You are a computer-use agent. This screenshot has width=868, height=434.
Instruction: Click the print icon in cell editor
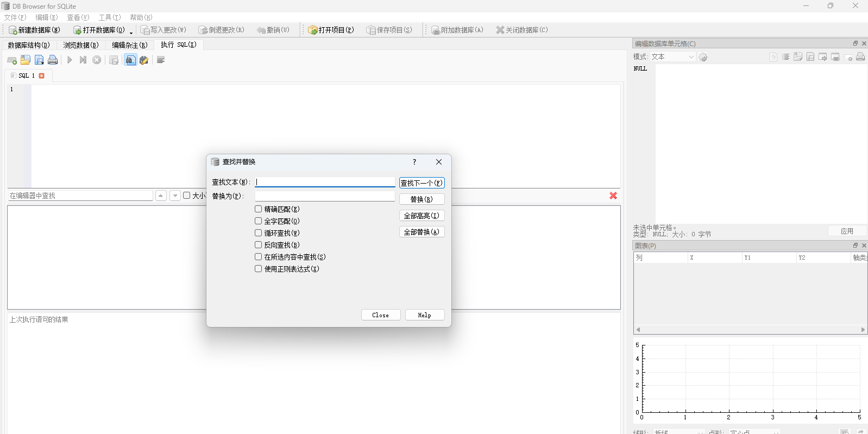pyautogui.click(x=860, y=57)
